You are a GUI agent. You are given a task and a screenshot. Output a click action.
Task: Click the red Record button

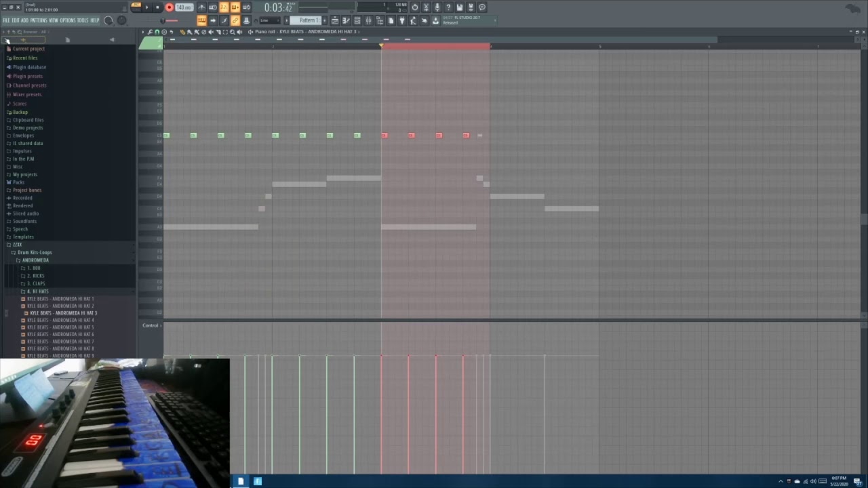(x=170, y=7)
